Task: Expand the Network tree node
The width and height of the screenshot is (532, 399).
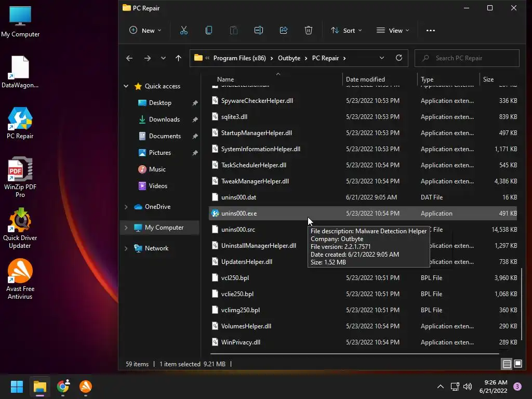Action: (126, 248)
